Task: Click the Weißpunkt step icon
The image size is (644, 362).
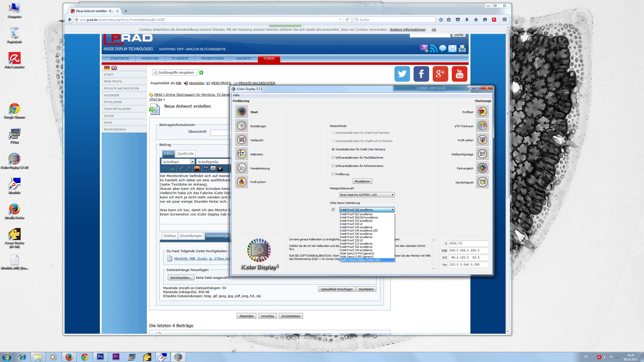Action: click(x=242, y=140)
